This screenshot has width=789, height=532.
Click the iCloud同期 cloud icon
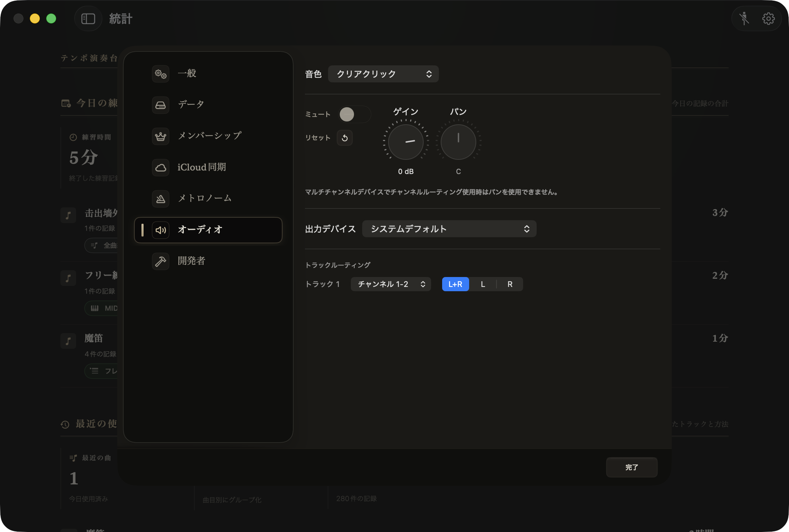tap(161, 167)
